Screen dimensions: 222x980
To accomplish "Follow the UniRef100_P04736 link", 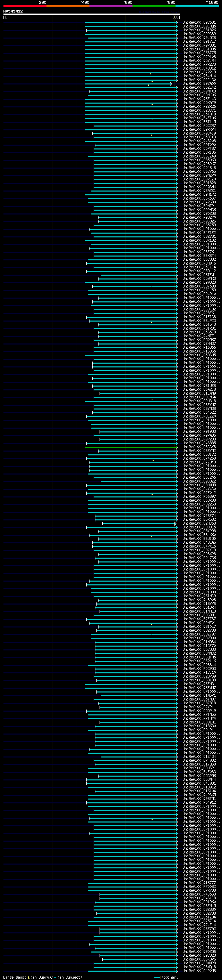I will point(199,558).
